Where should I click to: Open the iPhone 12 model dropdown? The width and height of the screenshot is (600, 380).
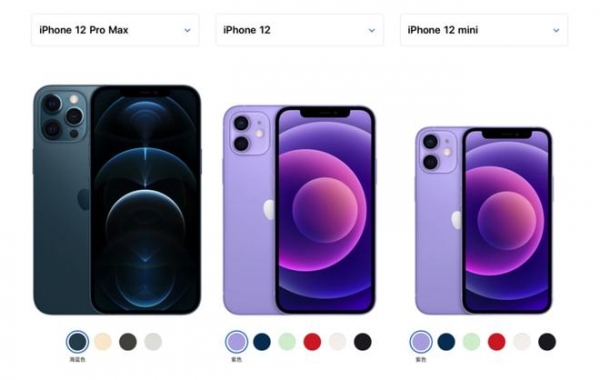300,30
